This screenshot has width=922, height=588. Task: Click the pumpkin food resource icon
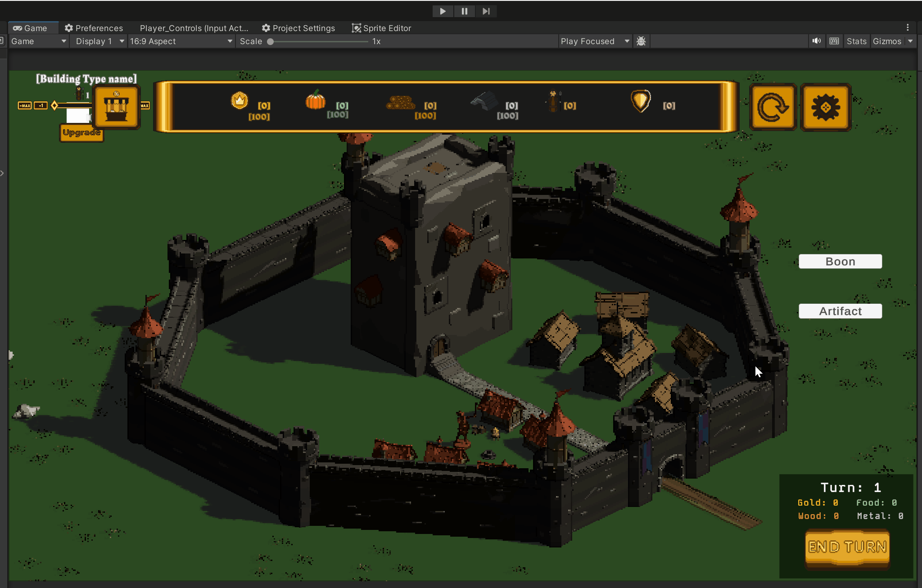coord(315,100)
